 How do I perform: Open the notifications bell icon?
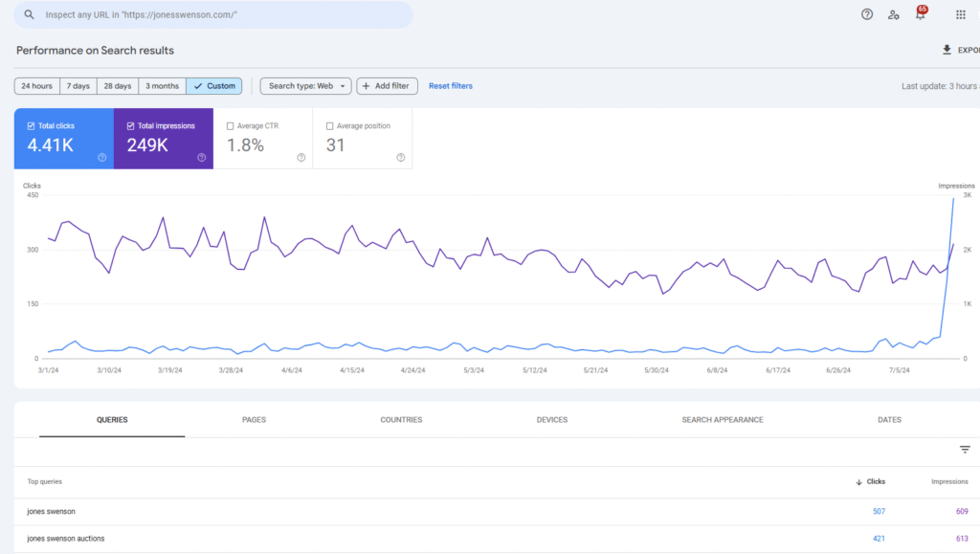920,14
